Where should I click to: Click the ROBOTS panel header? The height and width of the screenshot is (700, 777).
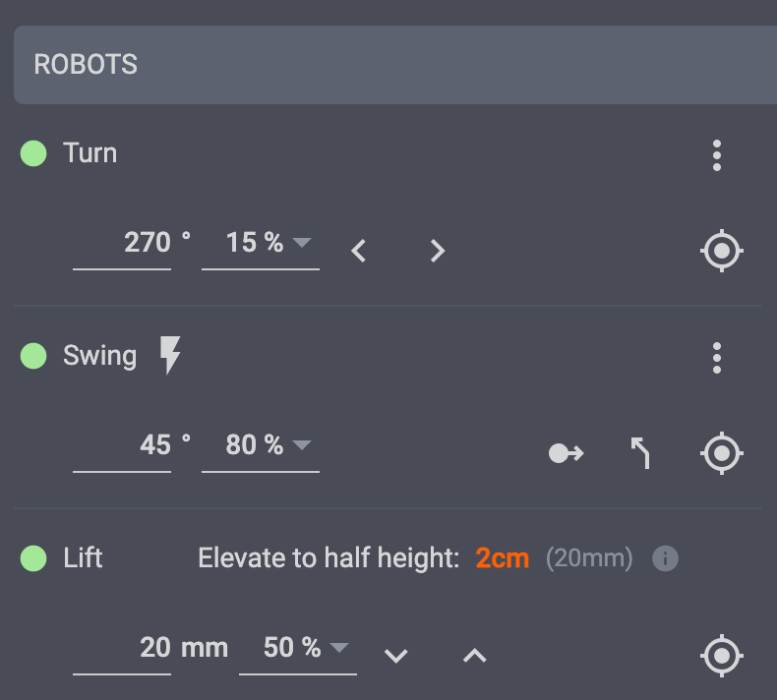pos(393,65)
